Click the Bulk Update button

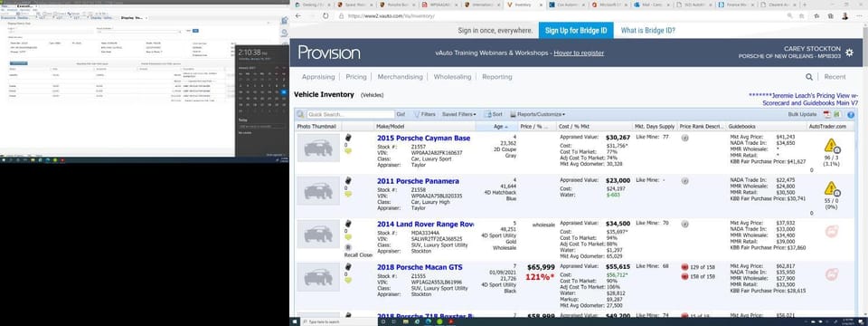802,114
